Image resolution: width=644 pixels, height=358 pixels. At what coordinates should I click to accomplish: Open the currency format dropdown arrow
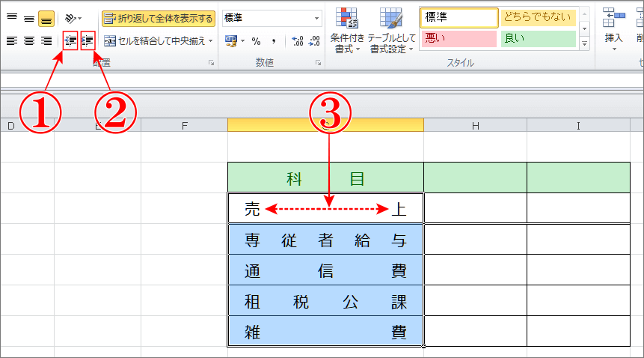(x=243, y=40)
